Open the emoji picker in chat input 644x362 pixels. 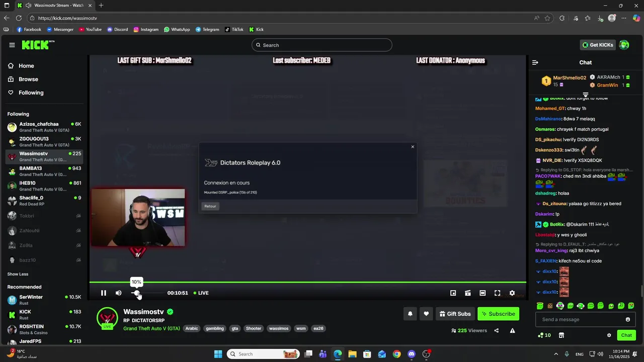[x=628, y=319]
